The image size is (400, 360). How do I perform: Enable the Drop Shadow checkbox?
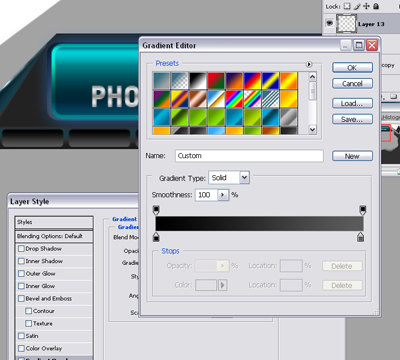pyautogui.click(x=21, y=249)
